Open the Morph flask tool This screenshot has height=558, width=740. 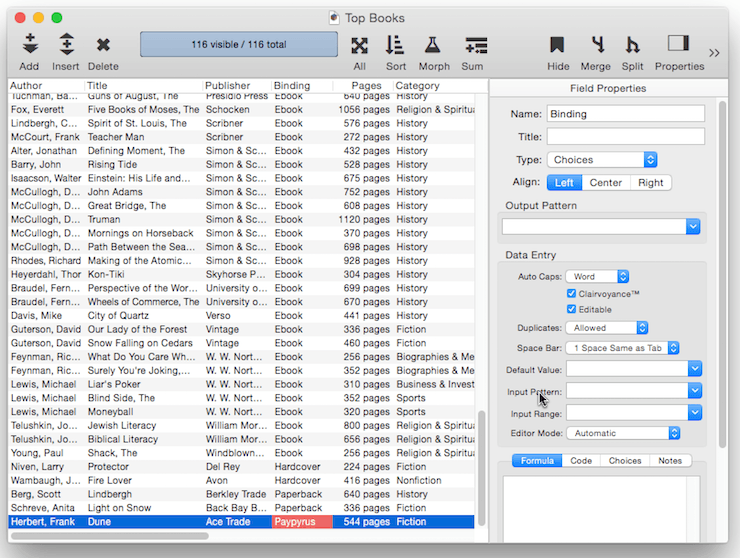point(432,45)
